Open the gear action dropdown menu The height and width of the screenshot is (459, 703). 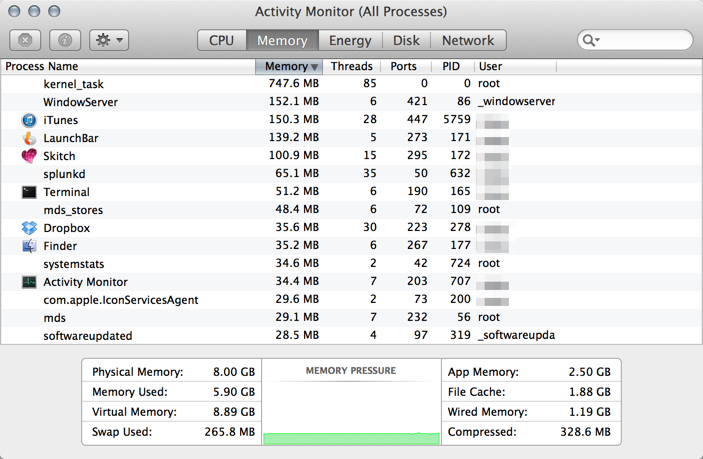tap(109, 40)
